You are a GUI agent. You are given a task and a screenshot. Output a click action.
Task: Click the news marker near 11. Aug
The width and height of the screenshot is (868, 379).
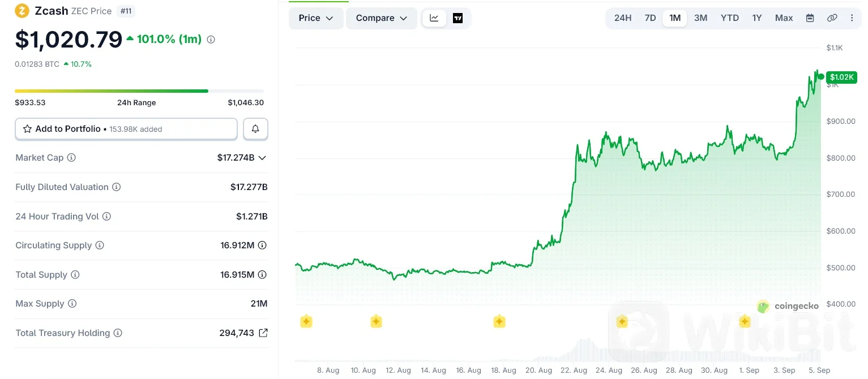click(376, 322)
